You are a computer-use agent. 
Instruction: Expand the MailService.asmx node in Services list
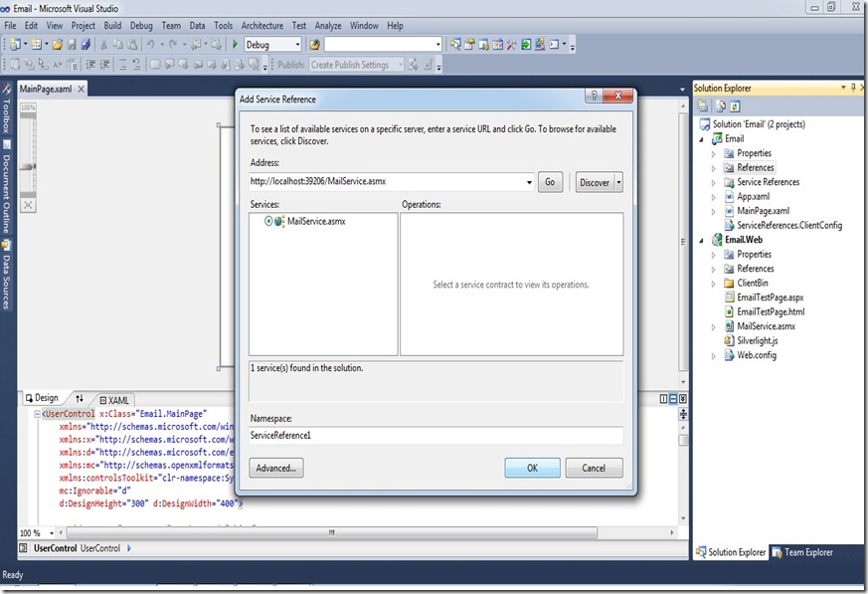point(268,221)
